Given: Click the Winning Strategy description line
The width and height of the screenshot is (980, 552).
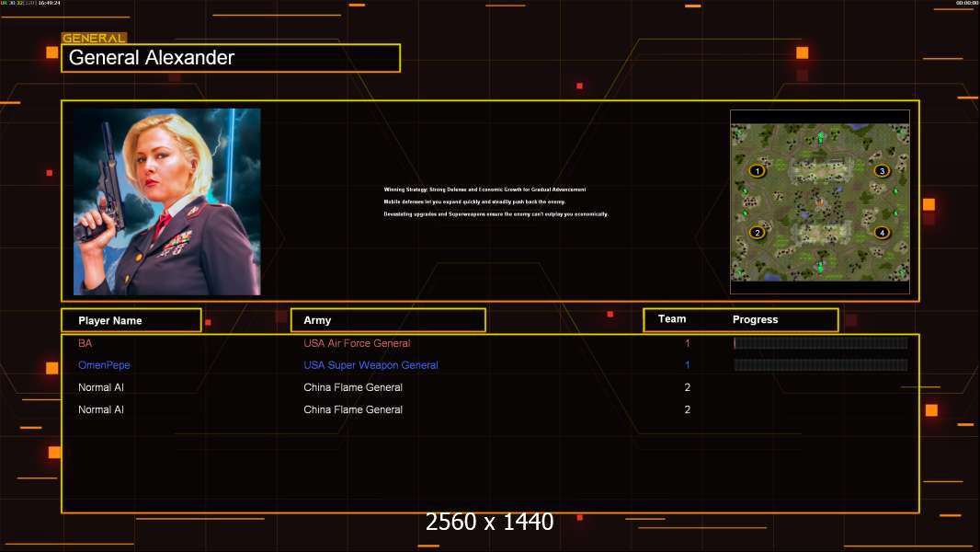Looking at the screenshot, I should click(x=484, y=190).
